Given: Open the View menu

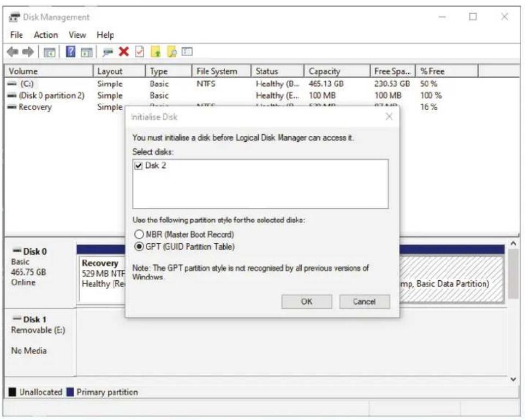Looking at the screenshot, I should (x=77, y=35).
